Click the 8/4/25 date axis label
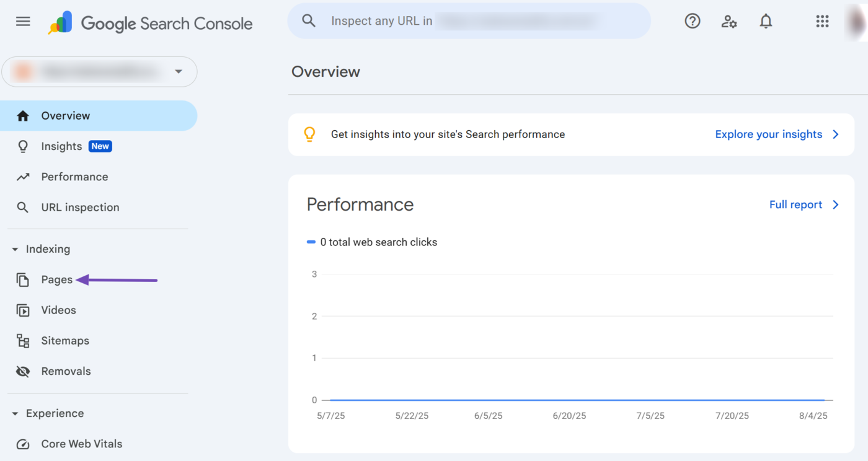Screen dimensions: 868x461 pos(813,416)
